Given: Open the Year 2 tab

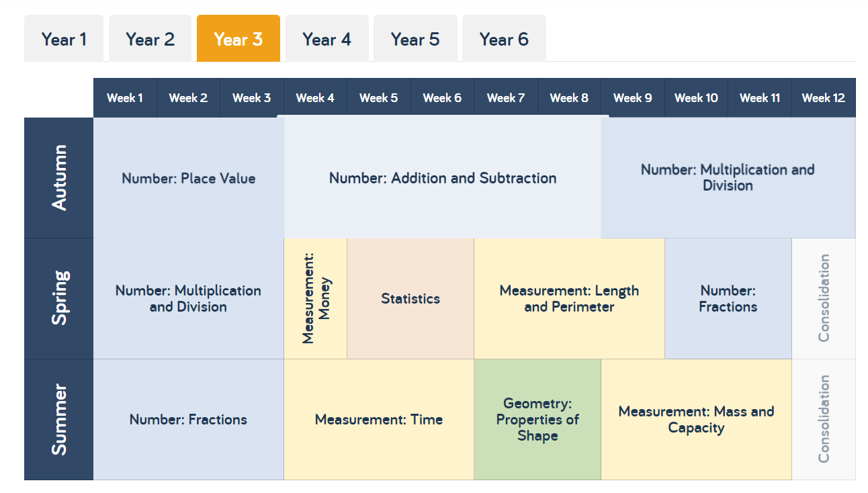Looking at the screenshot, I should pyautogui.click(x=150, y=39).
